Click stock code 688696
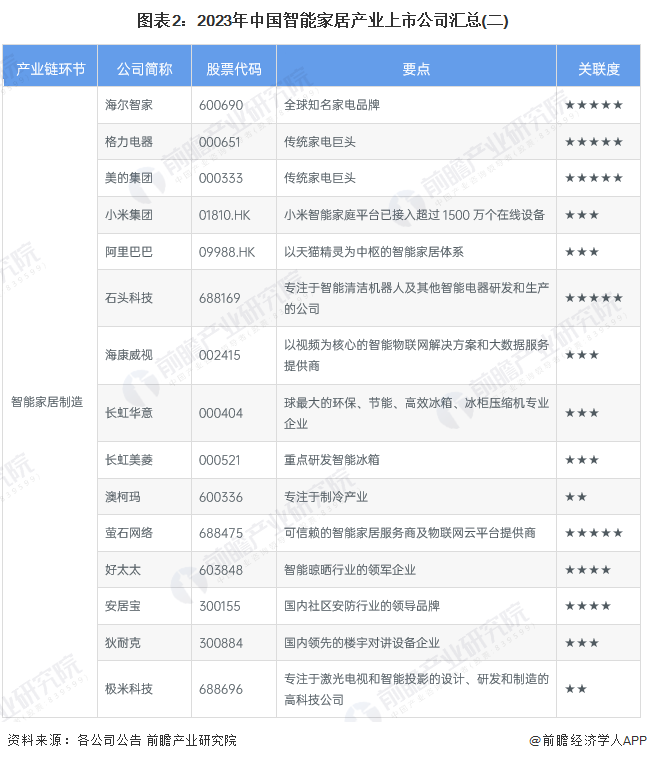The image size is (647, 761). [221, 689]
